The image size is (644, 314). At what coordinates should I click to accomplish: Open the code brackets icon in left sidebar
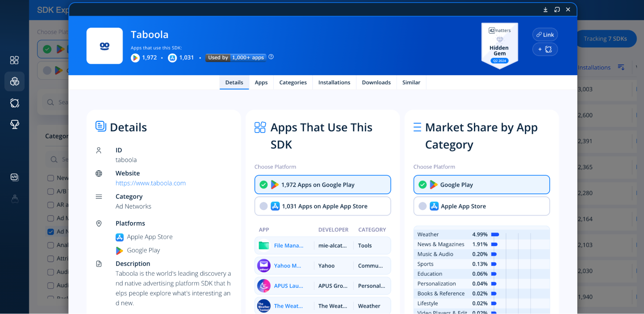point(14,177)
